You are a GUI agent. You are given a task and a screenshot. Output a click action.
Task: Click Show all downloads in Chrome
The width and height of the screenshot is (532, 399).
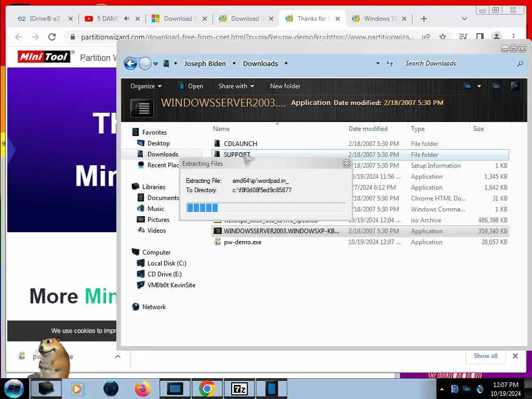486,356
